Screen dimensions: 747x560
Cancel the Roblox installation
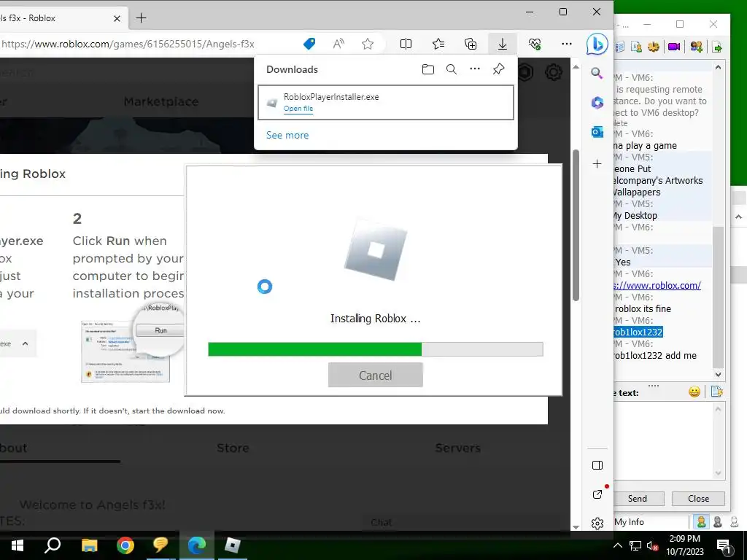(376, 376)
